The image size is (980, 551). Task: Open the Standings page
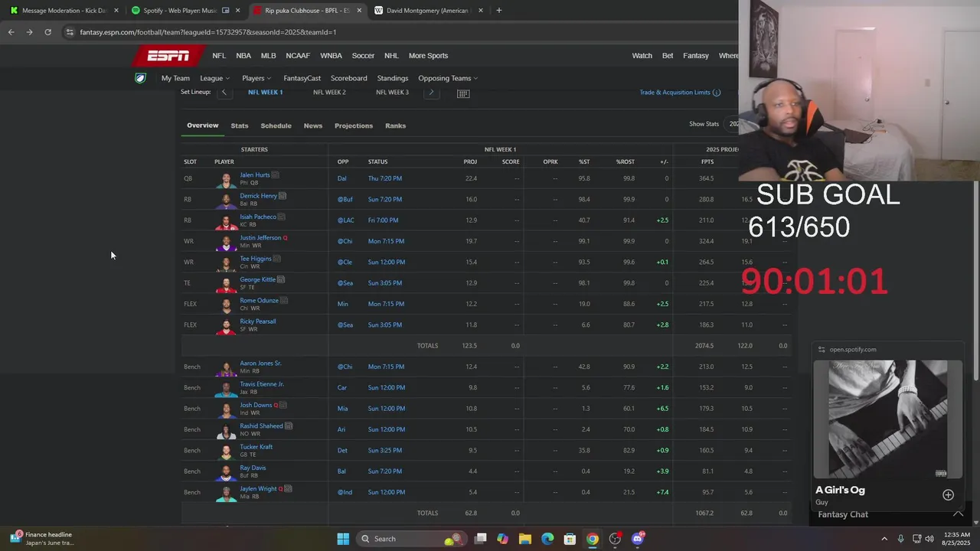tap(393, 78)
